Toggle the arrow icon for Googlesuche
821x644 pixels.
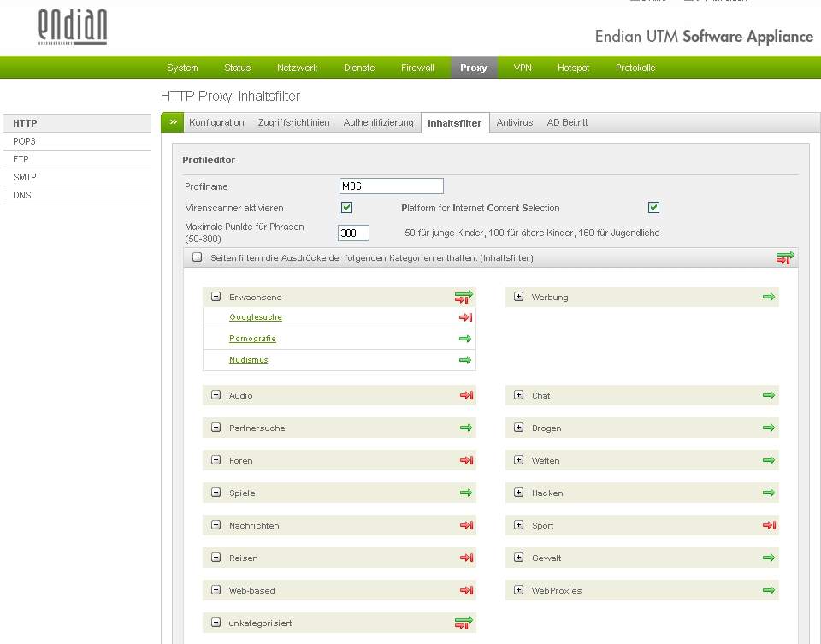465,317
